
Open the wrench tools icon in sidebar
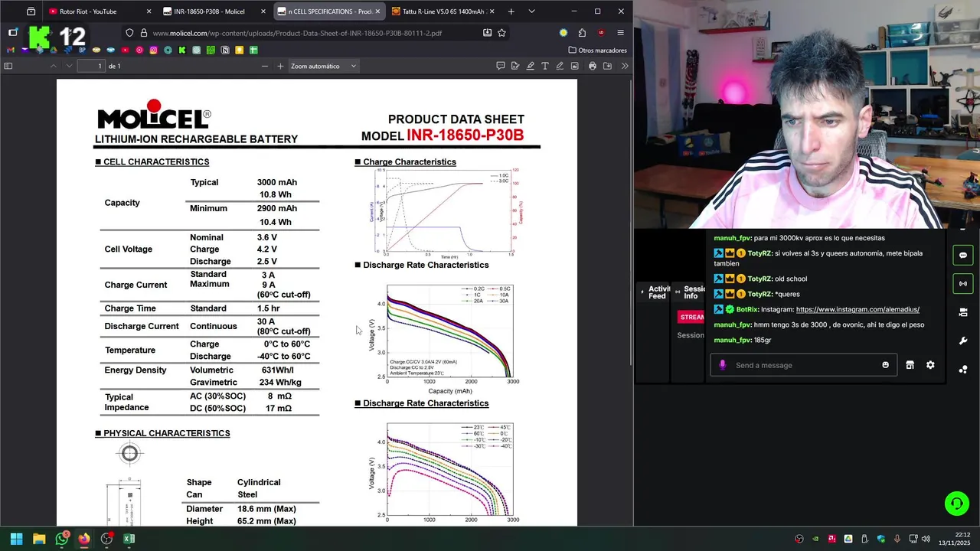[963, 341]
